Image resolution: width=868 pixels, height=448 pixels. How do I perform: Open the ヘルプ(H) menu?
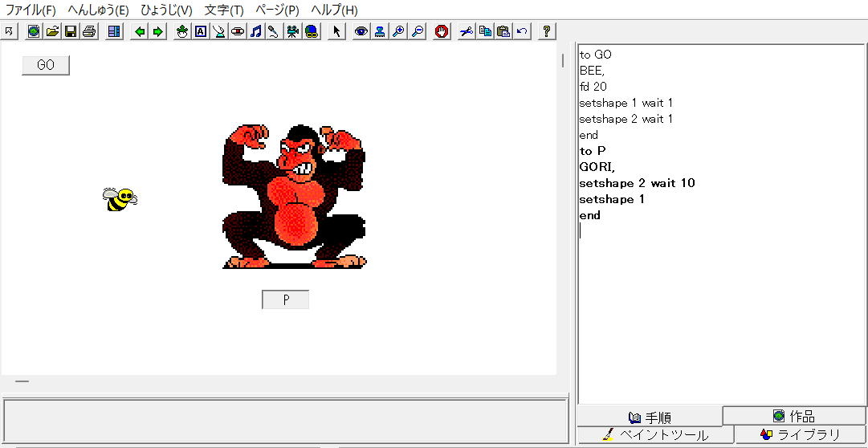click(x=334, y=10)
